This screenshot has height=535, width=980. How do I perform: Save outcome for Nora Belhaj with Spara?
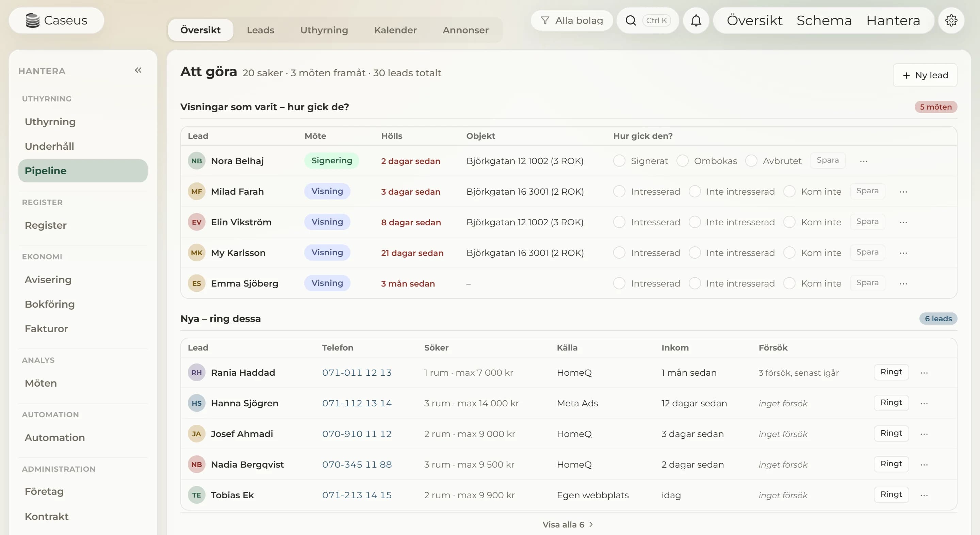tap(828, 160)
